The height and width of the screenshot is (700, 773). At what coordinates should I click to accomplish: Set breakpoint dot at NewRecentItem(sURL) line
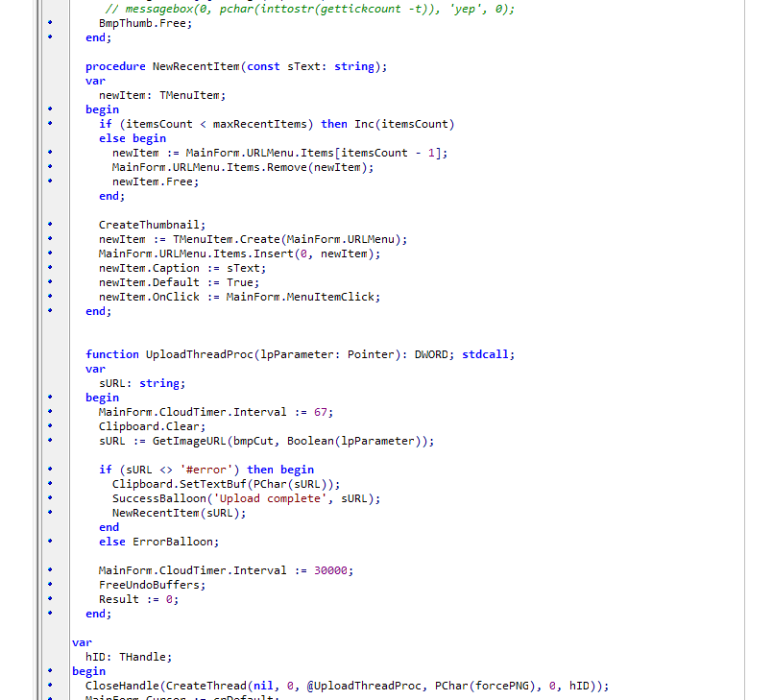click(50, 512)
